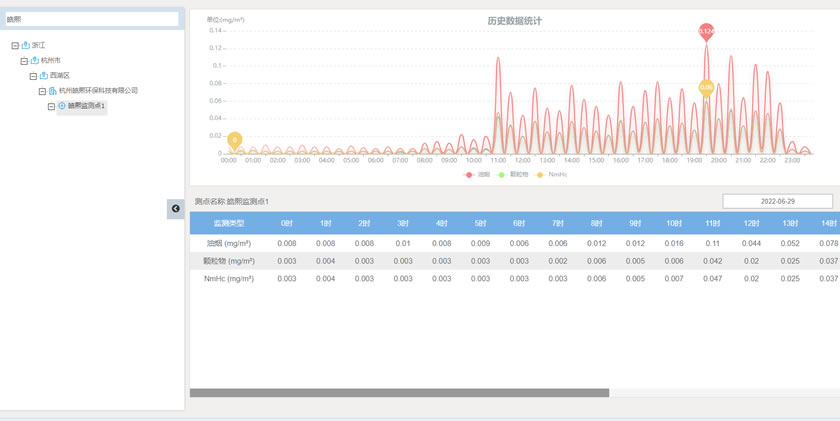The image size is (840, 421).
Task: Click the 杭州市 city node icon
Action: [35, 60]
